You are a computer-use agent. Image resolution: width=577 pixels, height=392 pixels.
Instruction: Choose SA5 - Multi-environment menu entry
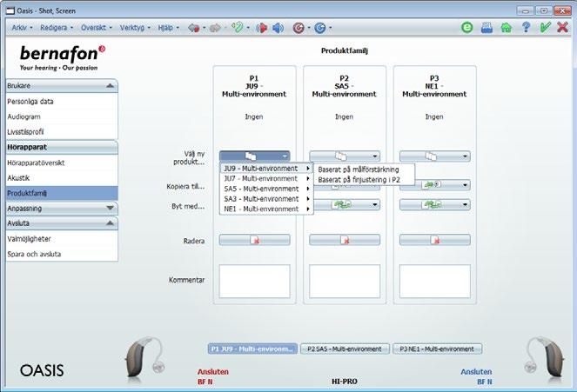coord(266,189)
